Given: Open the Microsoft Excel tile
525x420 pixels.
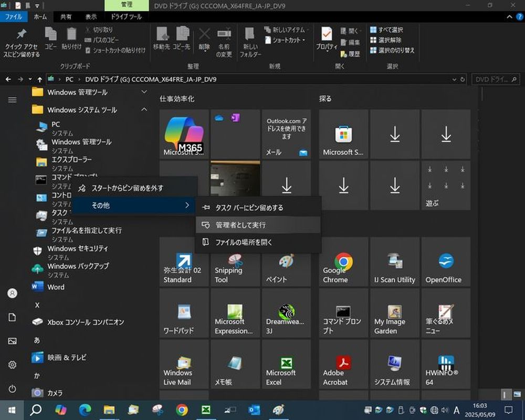Looking at the screenshot, I should click(x=286, y=364).
